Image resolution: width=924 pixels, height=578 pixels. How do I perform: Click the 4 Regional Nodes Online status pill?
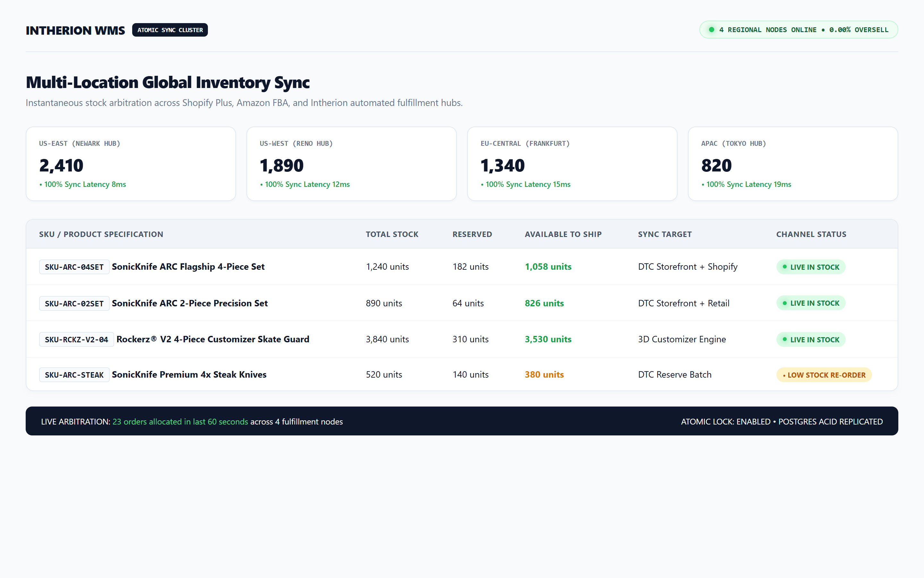coord(798,30)
